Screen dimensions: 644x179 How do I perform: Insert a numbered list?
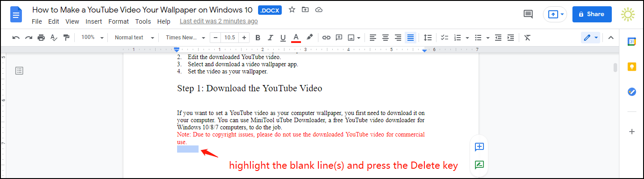pyautogui.click(x=458, y=38)
